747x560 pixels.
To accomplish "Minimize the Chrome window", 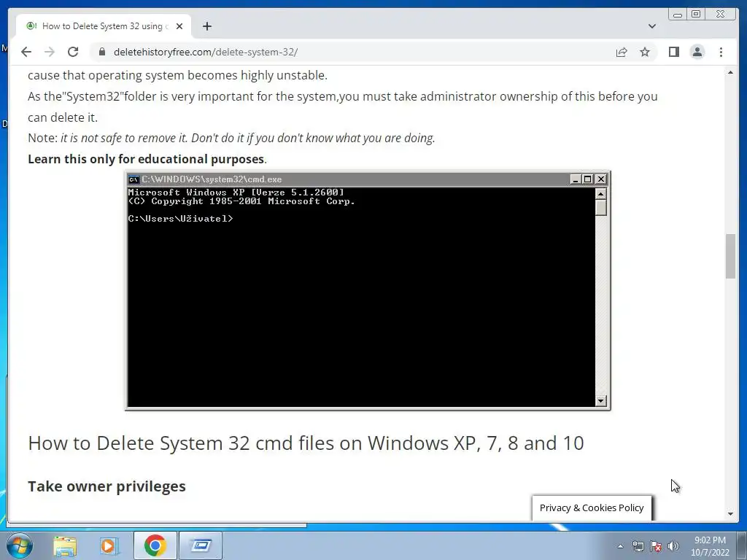I will pyautogui.click(x=678, y=15).
